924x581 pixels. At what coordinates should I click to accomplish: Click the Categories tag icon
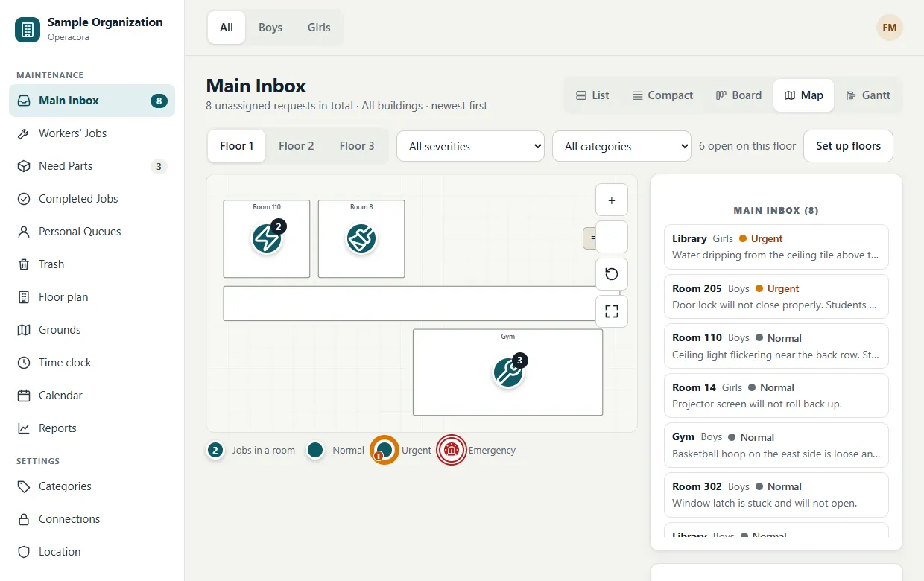tap(24, 486)
